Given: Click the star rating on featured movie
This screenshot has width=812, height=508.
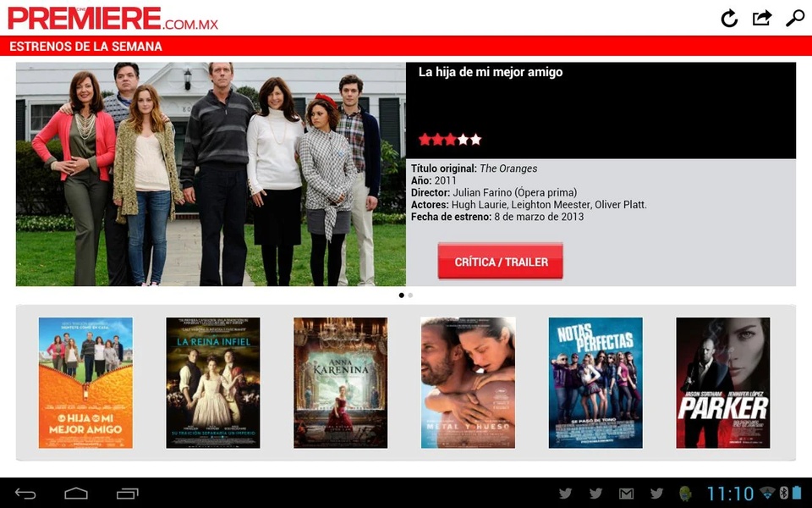Looking at the screenshot, I should (450, 140).
